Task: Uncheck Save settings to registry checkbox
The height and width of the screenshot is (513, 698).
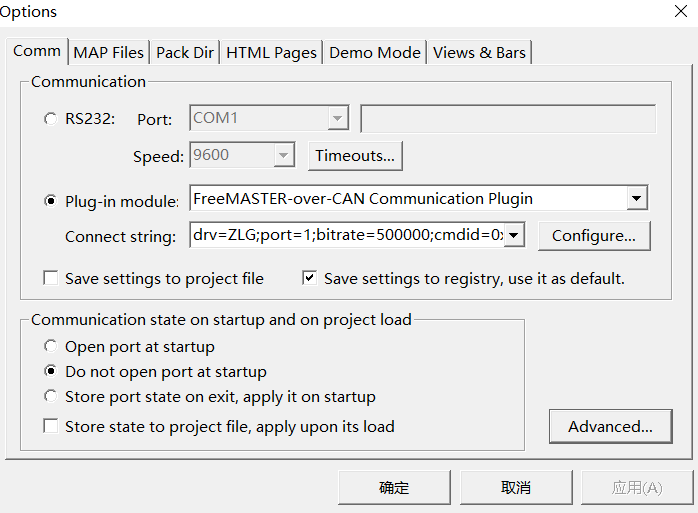Action: pos(310,278)
